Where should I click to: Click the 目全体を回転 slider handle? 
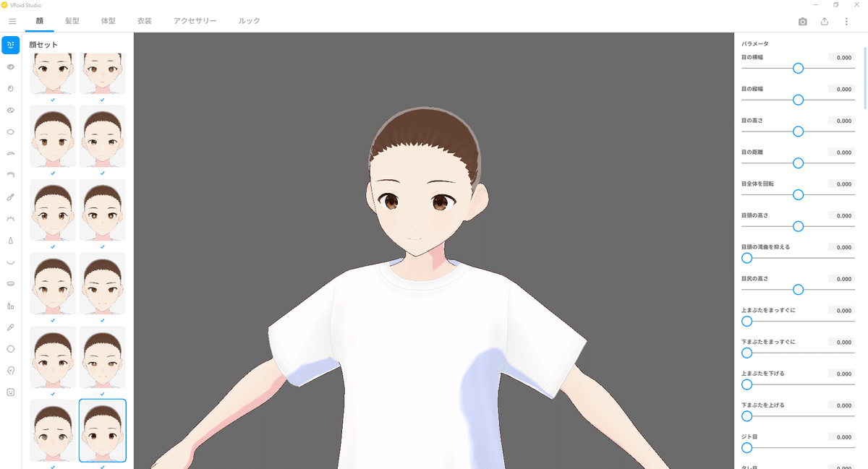coord(798,194)
